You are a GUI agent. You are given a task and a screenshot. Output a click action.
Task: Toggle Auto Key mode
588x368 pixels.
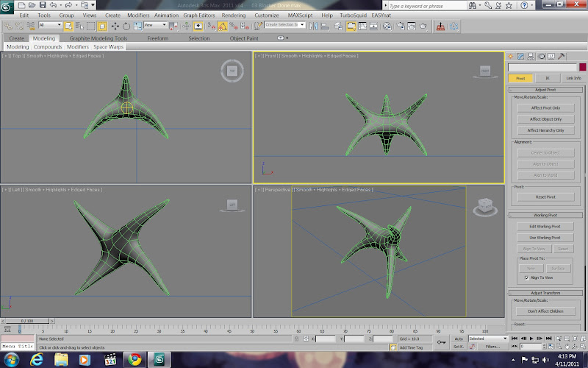[x=458, y=339]
